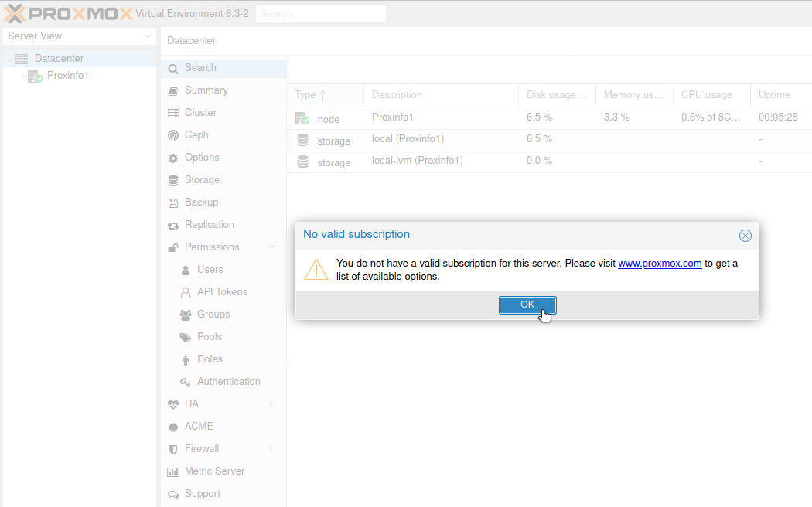The width and height of the screenshot is (812, 507).
Task: Click the Options gear icon
Action: 173,158
